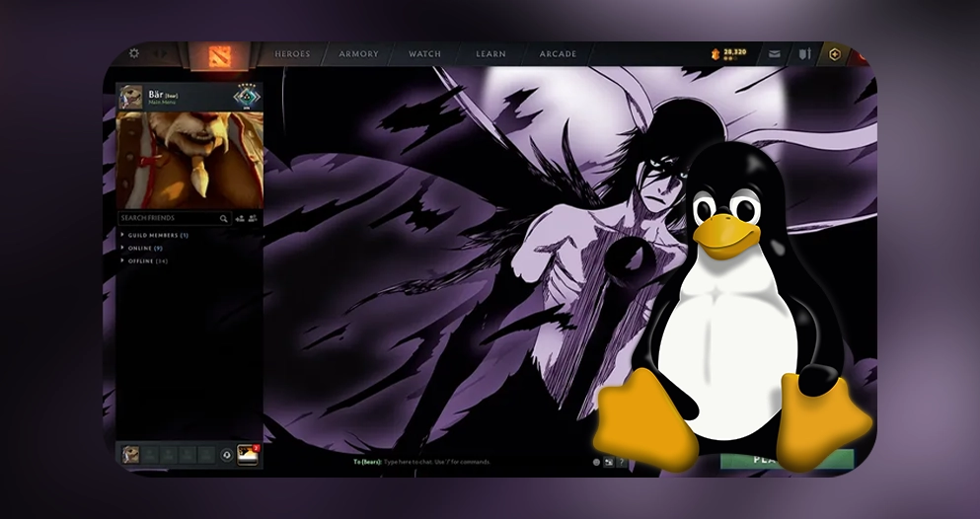Expand the Offline friends list
This screenshot has height=519, width=980.
click(x=144, y=261)
